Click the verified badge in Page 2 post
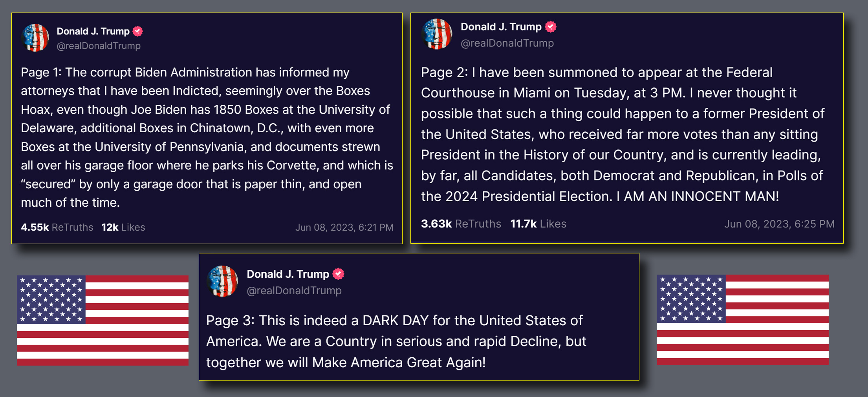The height and width of the screenshot is (397, 868). point(551,27)
